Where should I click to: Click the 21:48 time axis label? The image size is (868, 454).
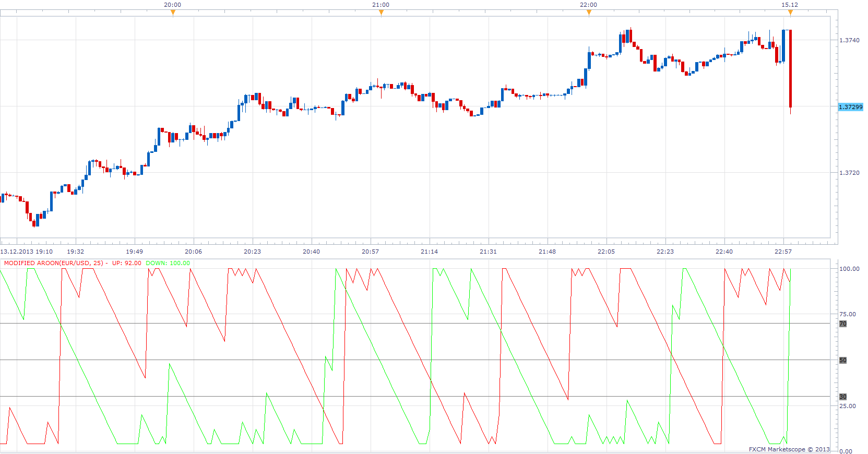click(548, 252)
